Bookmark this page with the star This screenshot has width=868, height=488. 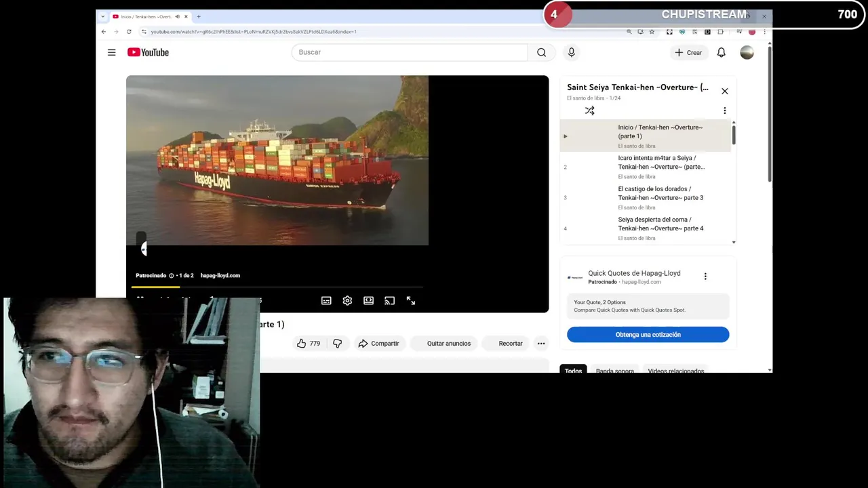[652, 31]
